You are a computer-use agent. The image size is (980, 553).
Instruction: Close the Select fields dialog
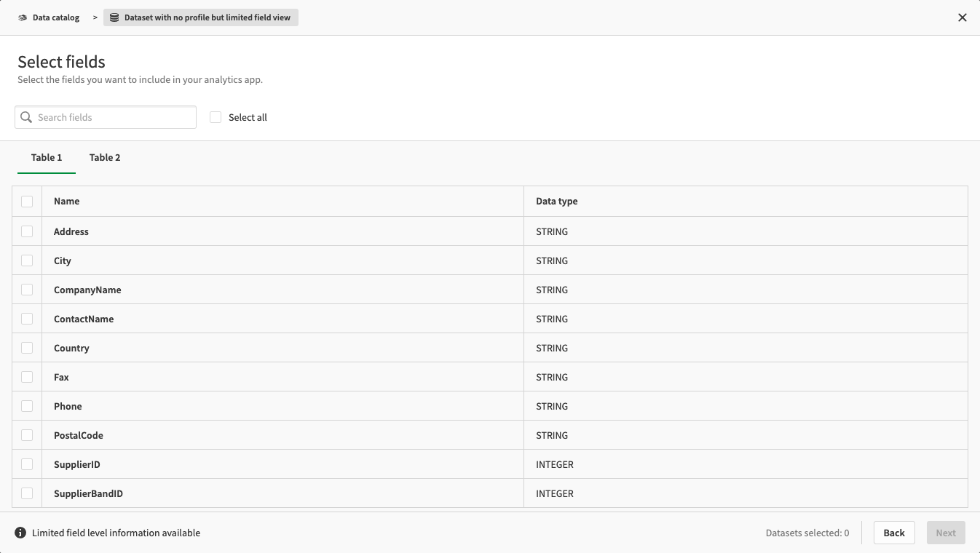(963, 17)
